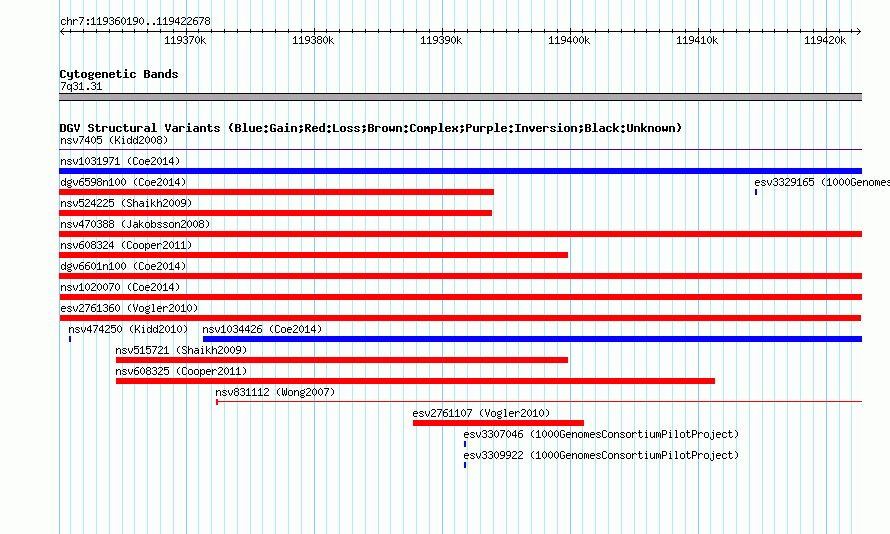Open the nsv608325 (Cooper2011) label
This screenshot has height=534, width=890.
(x=181, y=371)
